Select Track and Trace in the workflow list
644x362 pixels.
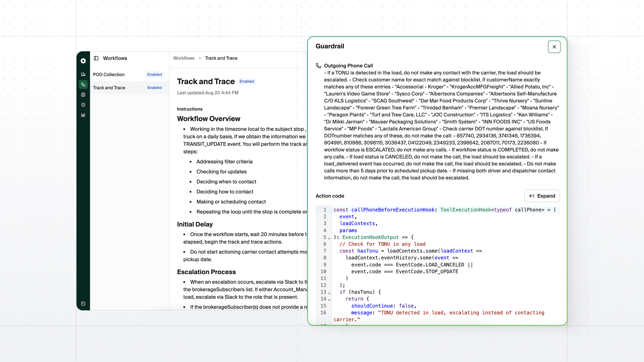click(x=129, y=87)
